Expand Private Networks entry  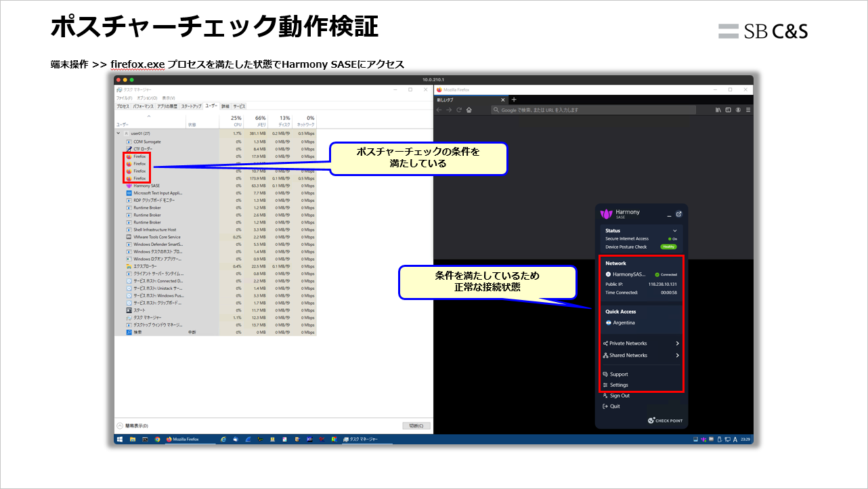(x=641, y=343)
